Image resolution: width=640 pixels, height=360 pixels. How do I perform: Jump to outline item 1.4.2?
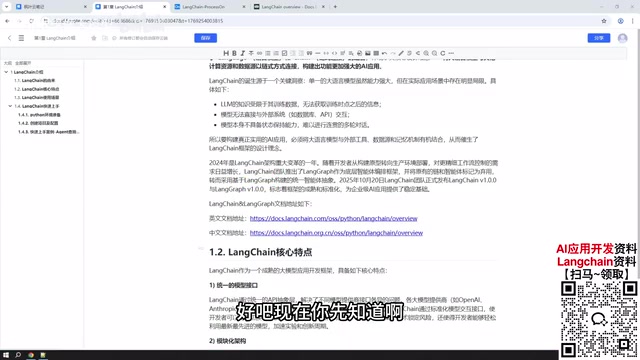[x=38, y=123]
